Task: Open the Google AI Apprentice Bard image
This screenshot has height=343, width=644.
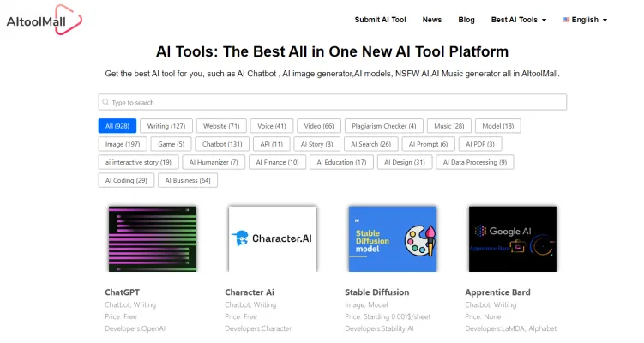Action: pyautogui.click(x=512, y=238)
